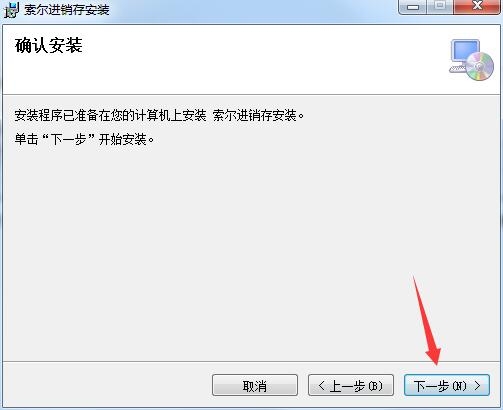Go back using the 上一步(B) button
The width and height of the screenshot is (503, 410).
point(351,385)
